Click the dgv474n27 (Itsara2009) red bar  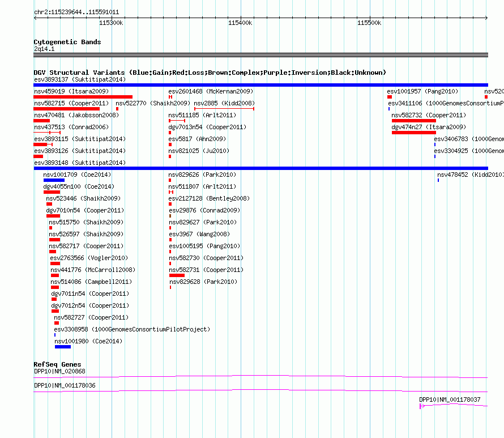tap(414, 133)
